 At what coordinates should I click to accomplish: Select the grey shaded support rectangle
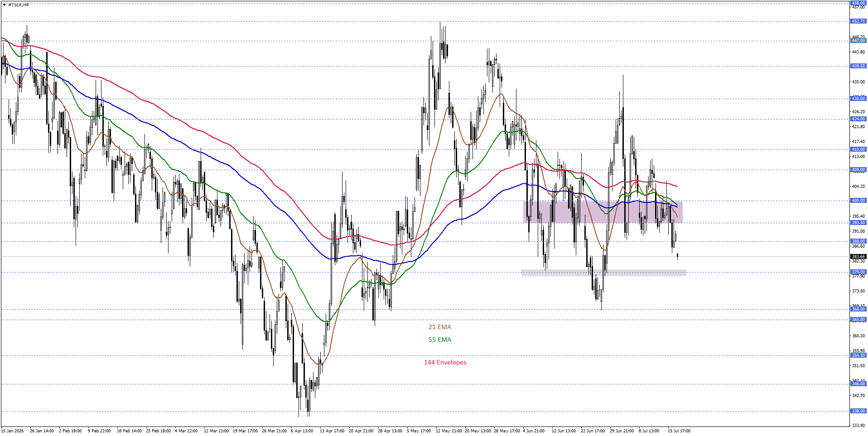(x=604, y=273)
